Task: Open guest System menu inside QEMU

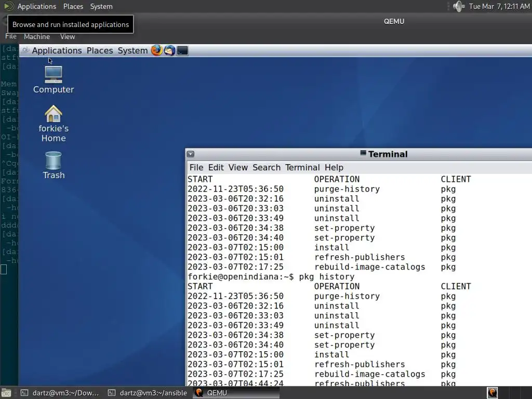Action: 132,50
